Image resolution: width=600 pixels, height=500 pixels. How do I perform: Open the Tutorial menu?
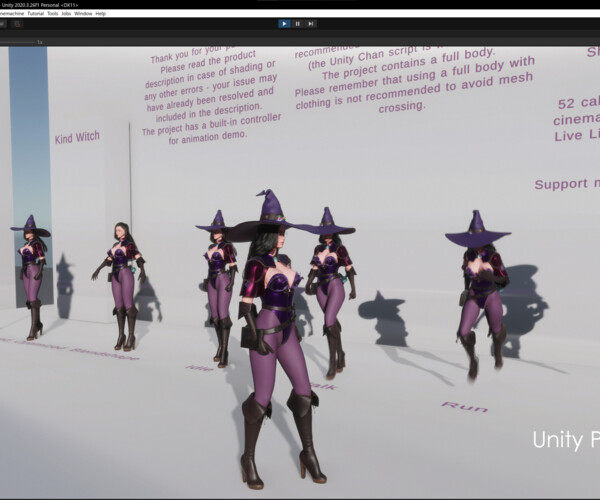(36, 13)
